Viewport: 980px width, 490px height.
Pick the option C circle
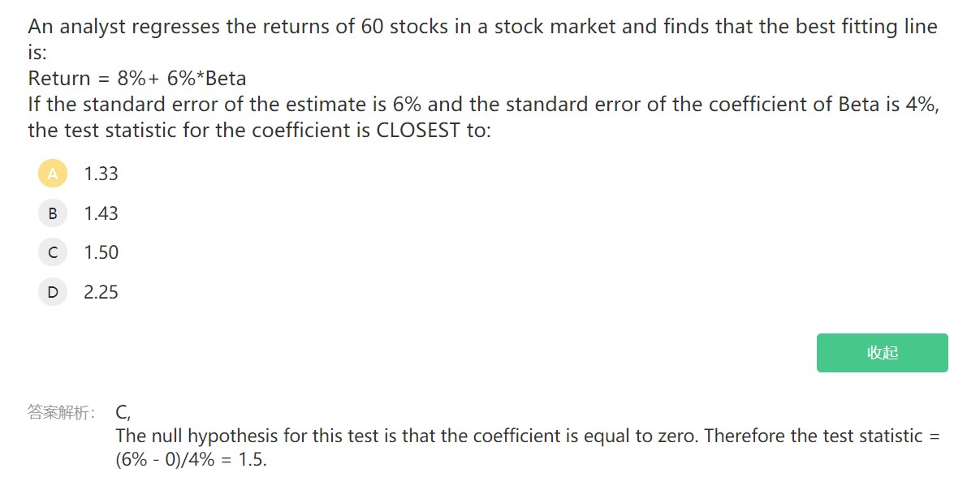tap(53, 252)
